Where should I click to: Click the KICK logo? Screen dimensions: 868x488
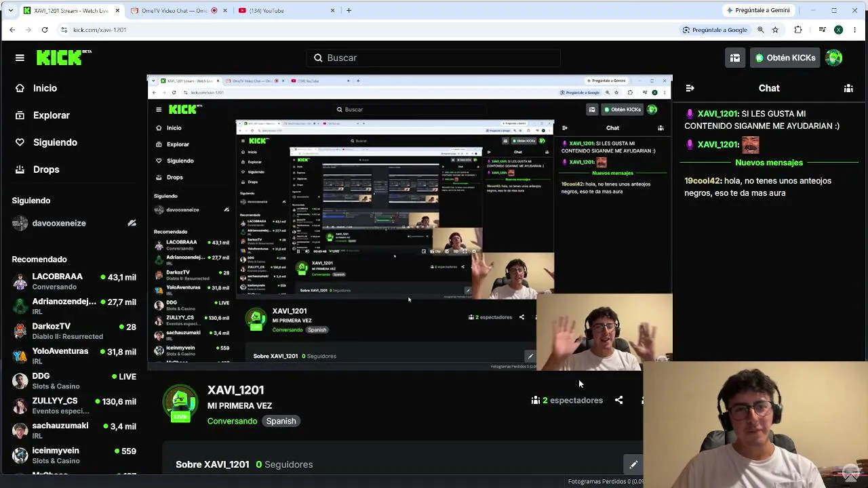pos(64,58)
